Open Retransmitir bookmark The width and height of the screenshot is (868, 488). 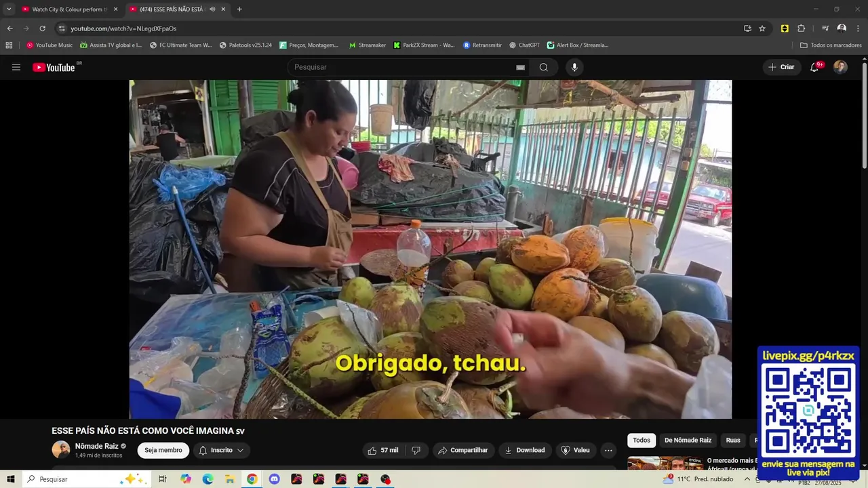[x=483, y=45]
